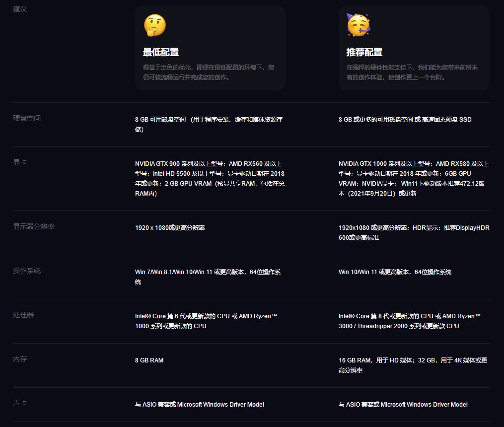504x427 pixels.
Task: Select the 最低配置 card heading
Action: point(161,52)
